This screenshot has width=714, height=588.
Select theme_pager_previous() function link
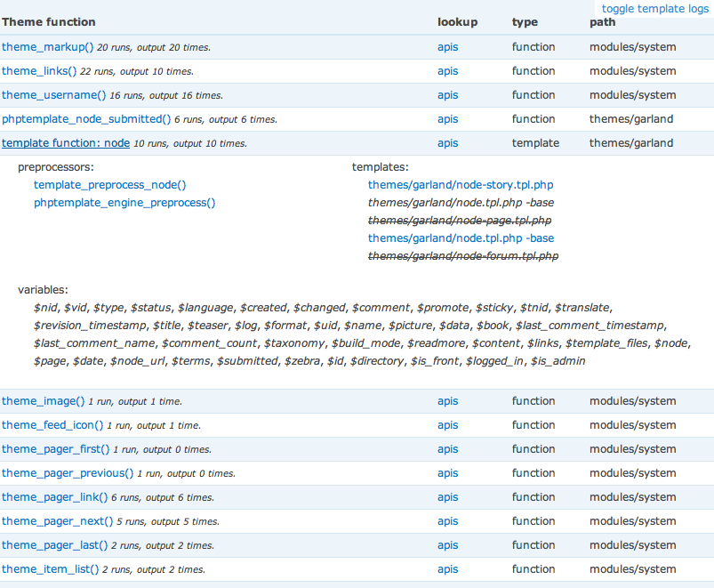click(x=68, y=473)
